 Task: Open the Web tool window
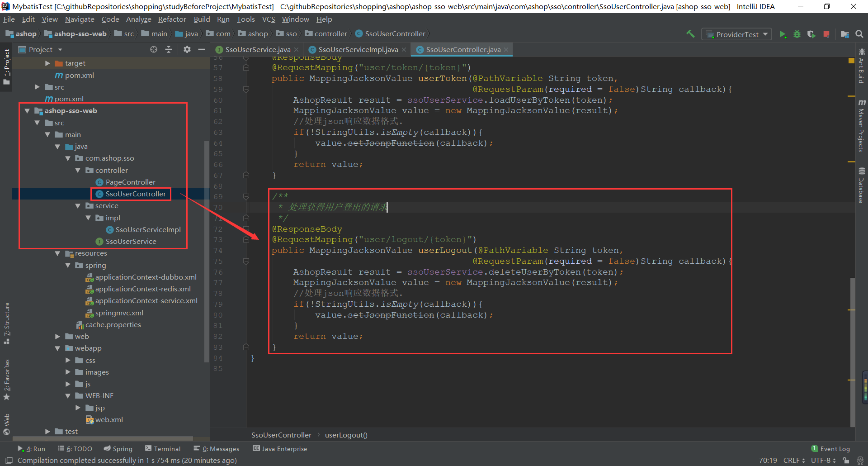[x=7, y=424]
